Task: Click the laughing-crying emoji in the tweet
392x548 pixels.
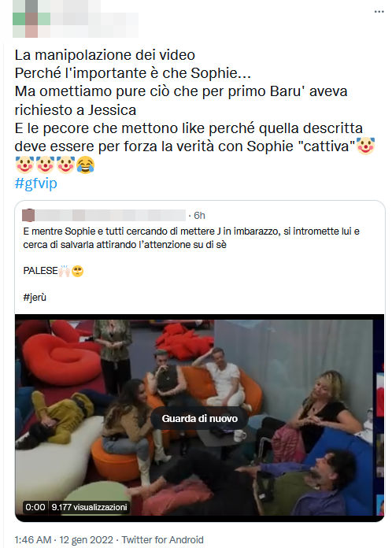Action: (x=85, y=165)
